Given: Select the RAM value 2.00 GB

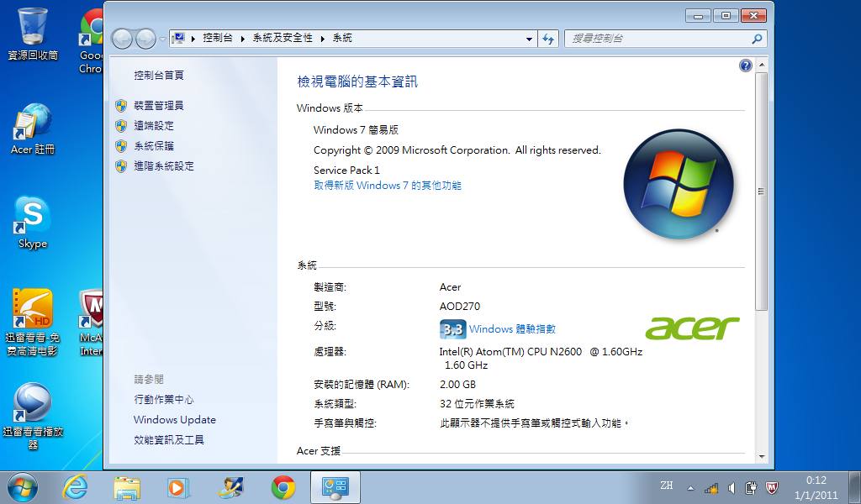Looking at the screenshot, I should 457,385.
